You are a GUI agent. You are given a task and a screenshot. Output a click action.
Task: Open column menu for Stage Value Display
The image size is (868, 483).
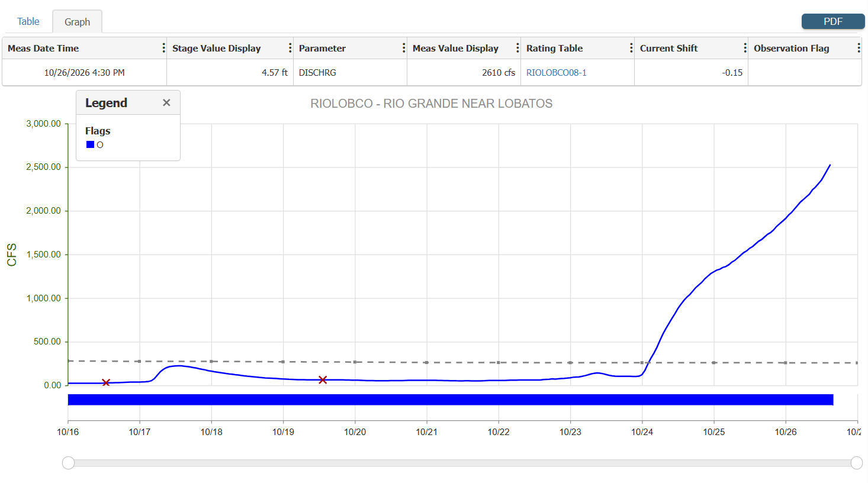pyautogui.click(x=290, y=48)
